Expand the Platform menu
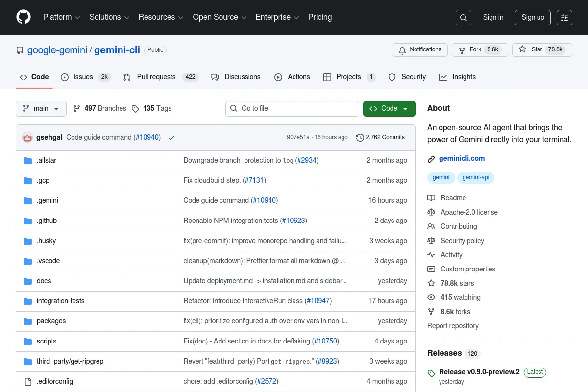Image resolution: width=588 pixels, height=392 pixels. coord(61,17)
